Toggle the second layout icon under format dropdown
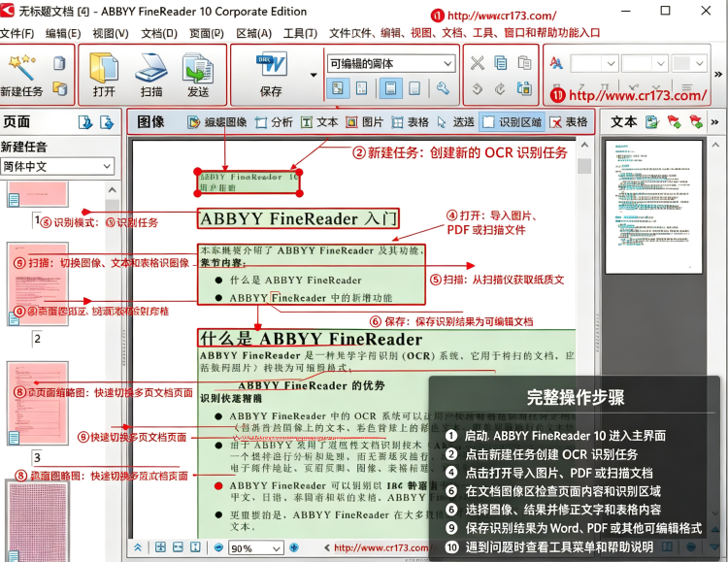Image resolution: width=728 pixels, height=562 pixels. 362,87
